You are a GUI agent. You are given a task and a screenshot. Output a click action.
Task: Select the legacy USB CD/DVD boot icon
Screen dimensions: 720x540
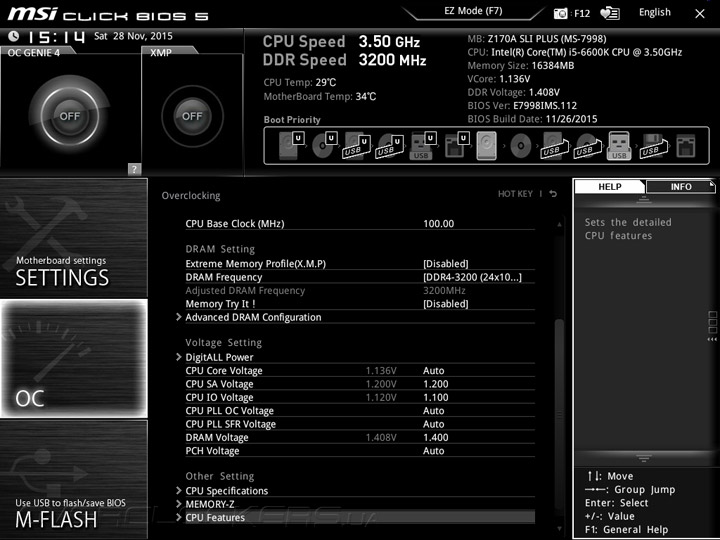point(587,146)
